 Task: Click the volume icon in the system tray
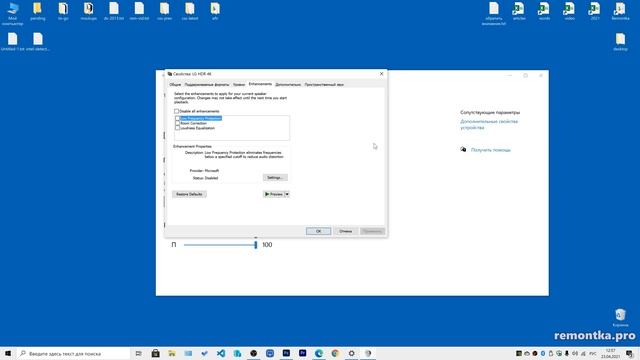575,353
